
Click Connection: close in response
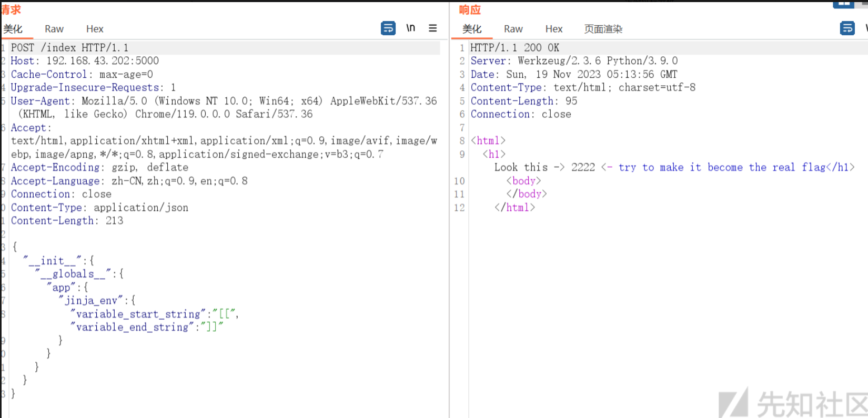click(521, 114)
